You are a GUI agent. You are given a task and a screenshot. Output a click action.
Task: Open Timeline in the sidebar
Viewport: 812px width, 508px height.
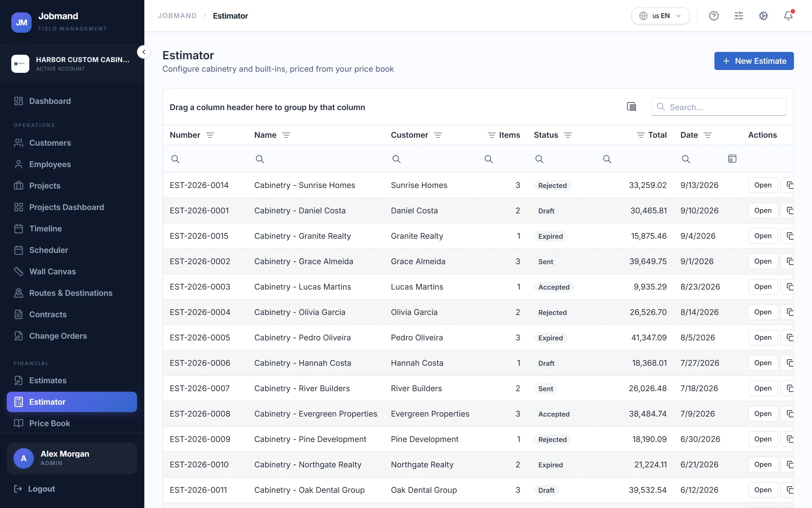coord(72,229)
